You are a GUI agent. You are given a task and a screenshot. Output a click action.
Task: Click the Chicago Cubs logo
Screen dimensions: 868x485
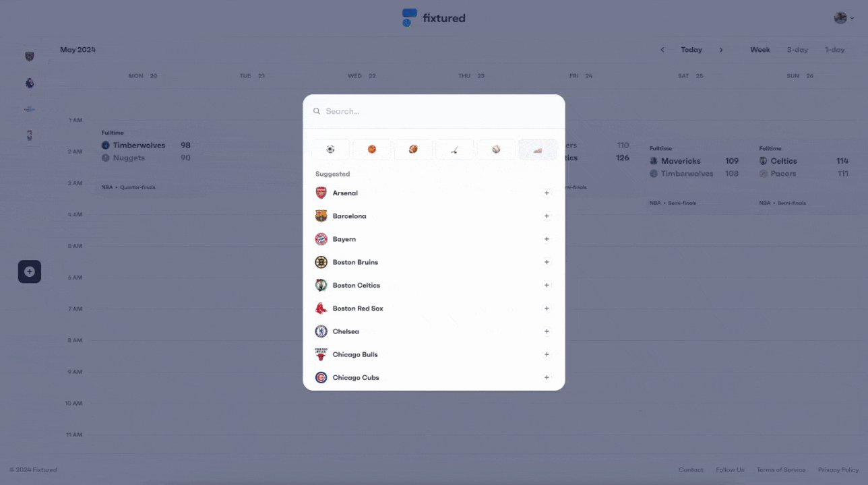[321, 377]
